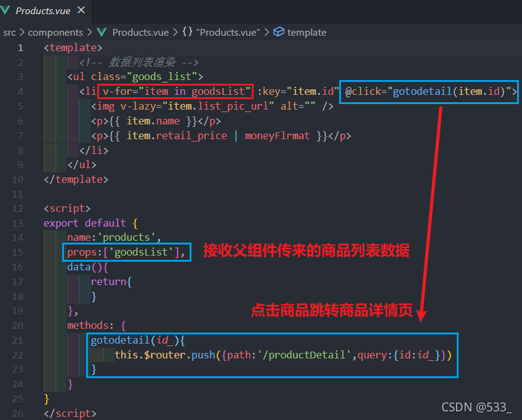Click the Vue logo icon on the Products.vue tab
This screenshot has height=420, width=522.
pyautogui.click(x=6, y=10)
